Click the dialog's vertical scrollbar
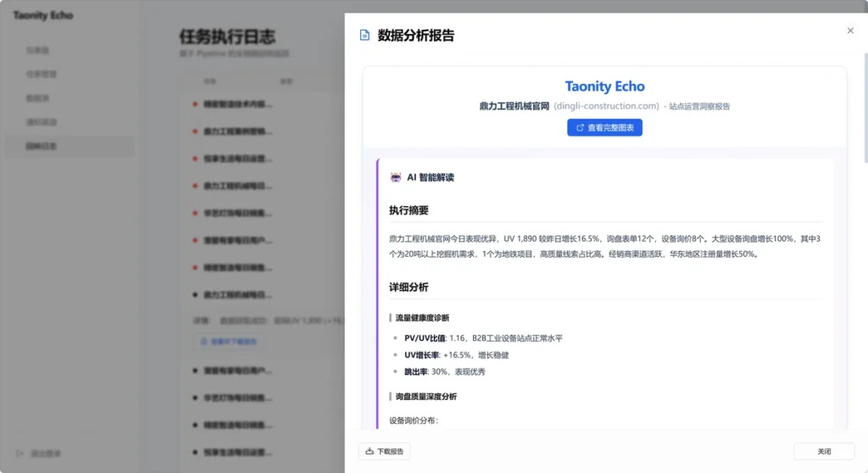 click(865, 108)
